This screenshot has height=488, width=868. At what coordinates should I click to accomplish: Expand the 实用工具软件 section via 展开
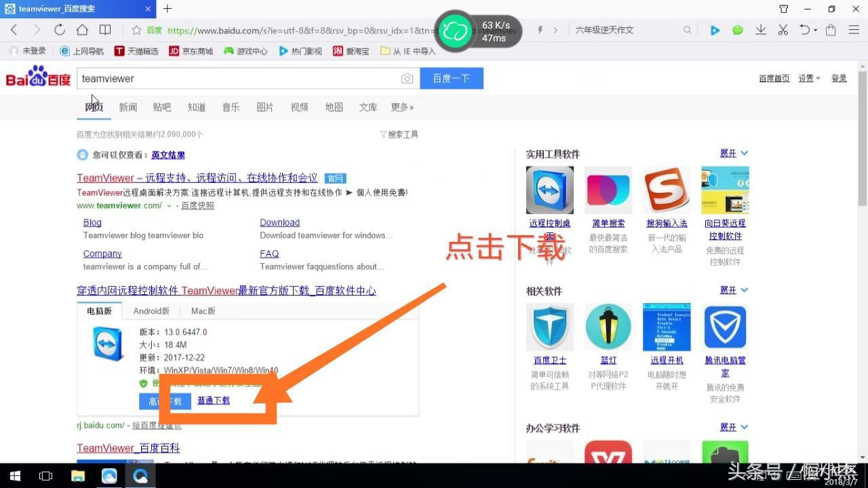tap(728, 152)
